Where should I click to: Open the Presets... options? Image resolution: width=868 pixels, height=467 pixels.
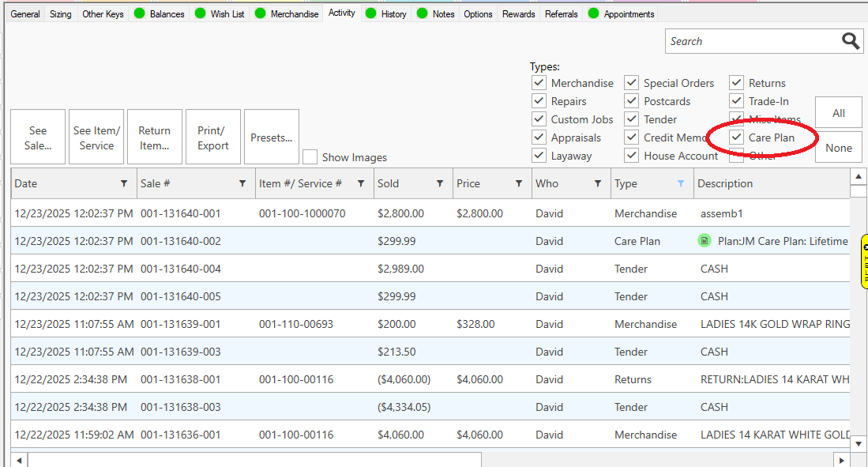[271, 137]
